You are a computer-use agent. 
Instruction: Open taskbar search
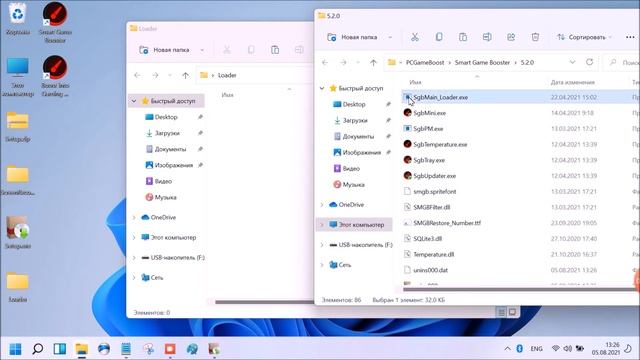pyautogui.click(x=38, y=349)
